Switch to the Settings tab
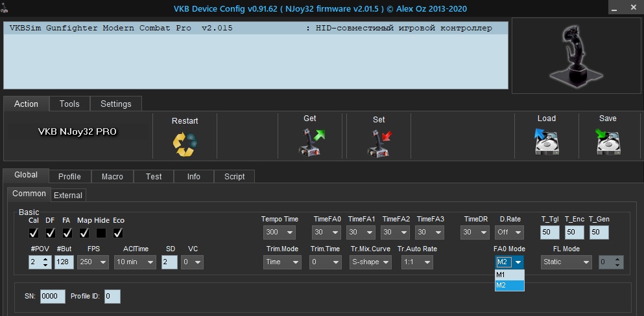The image size is (644, 316). pos(116,104)
